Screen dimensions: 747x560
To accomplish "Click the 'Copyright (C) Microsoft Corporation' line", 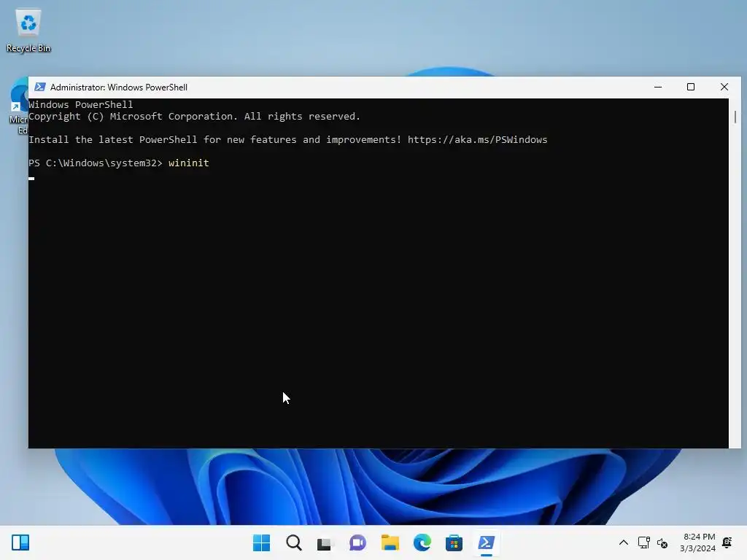I will click(x=194, y=116).
